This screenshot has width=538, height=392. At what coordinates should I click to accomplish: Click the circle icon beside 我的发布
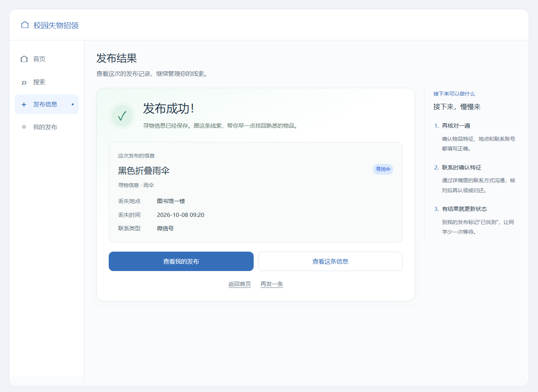tap(24, 127)
